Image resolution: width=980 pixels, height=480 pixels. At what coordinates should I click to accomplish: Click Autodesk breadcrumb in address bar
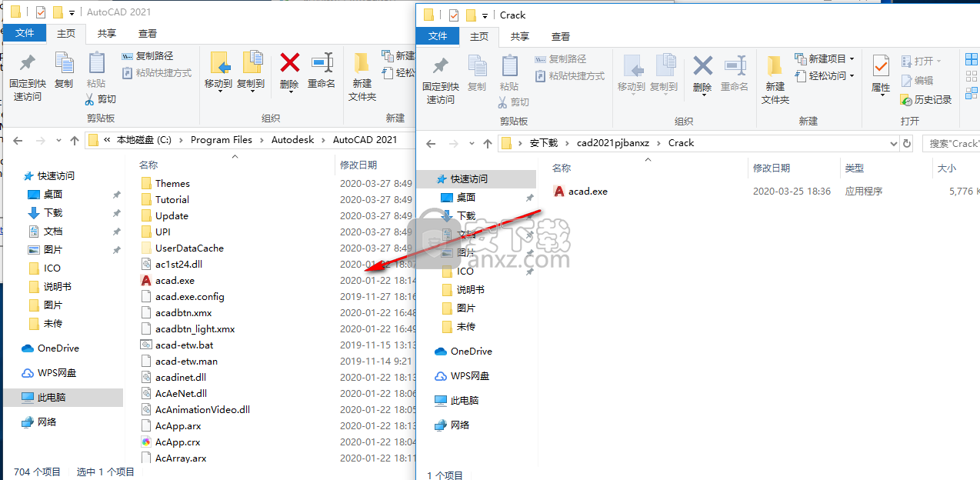pyautogui.click(x=293, y=140)
